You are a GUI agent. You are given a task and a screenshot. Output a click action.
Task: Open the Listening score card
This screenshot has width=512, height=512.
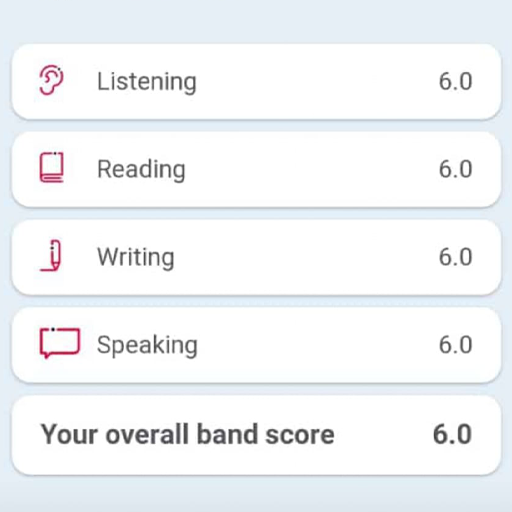point(256,82)
